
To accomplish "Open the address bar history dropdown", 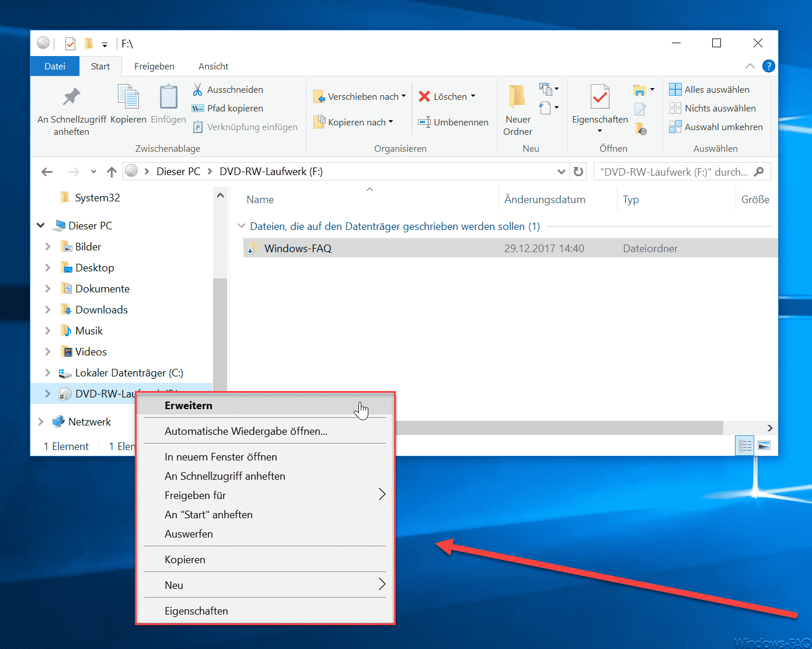I will tap(562, 172).
